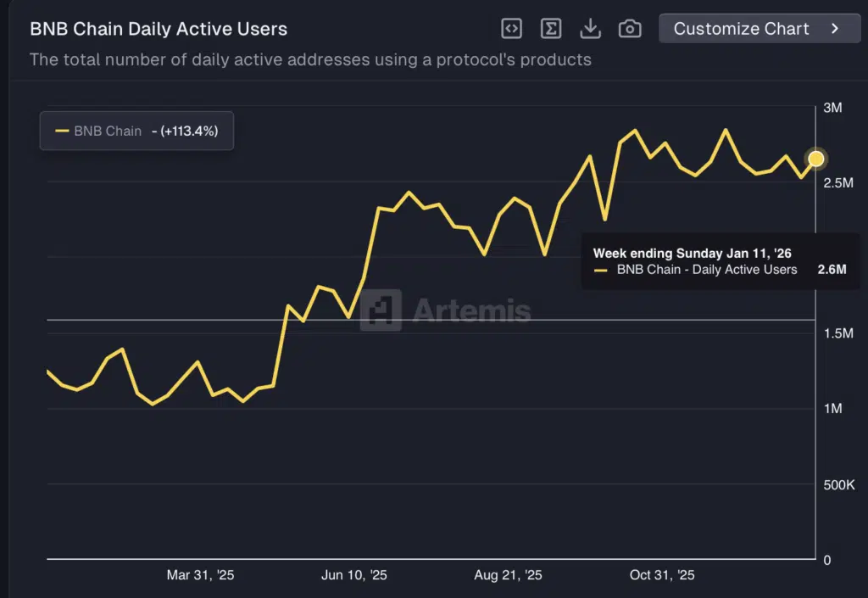Click the chart subtitle description text
This screenshot has height=598, width=868.
(x=310, y=60)
